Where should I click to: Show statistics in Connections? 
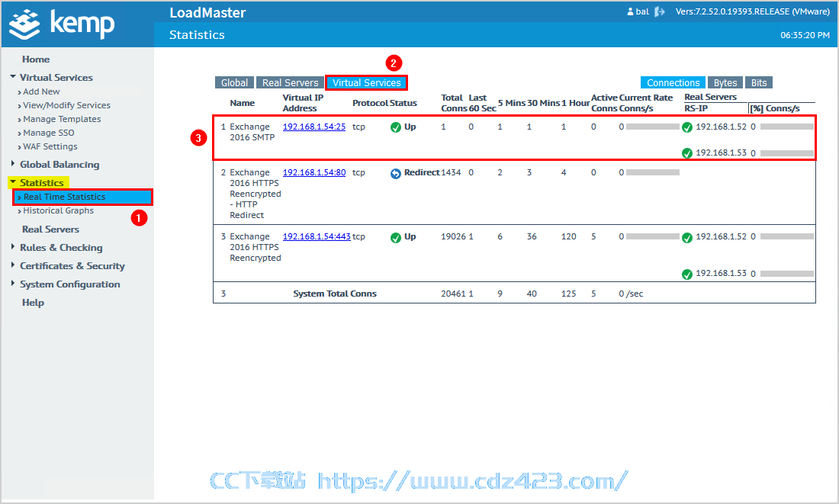click(673, 83)
